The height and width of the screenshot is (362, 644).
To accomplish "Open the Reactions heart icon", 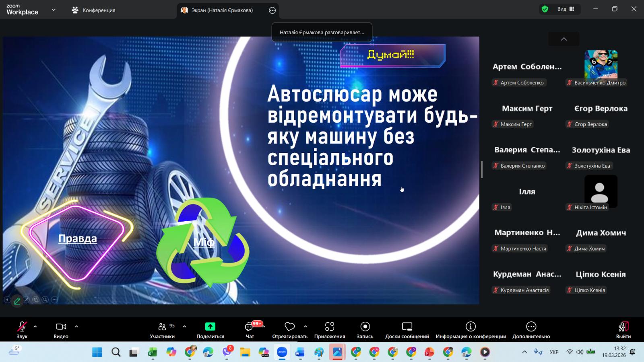I will click(290, 326).
